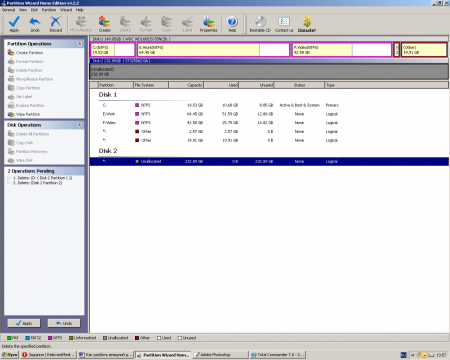Open the Wizard menu
450x360 pixels.
(x=66, y=10)
